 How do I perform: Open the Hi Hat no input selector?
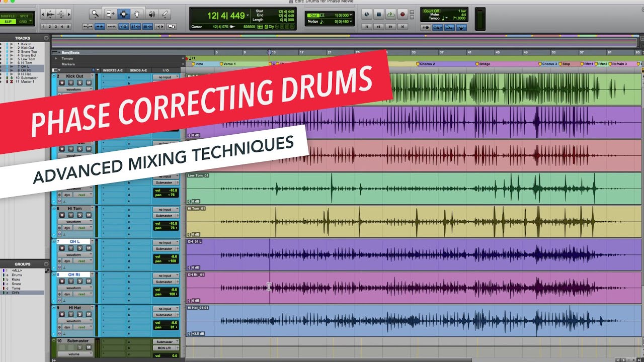click(x=166, y=309)
